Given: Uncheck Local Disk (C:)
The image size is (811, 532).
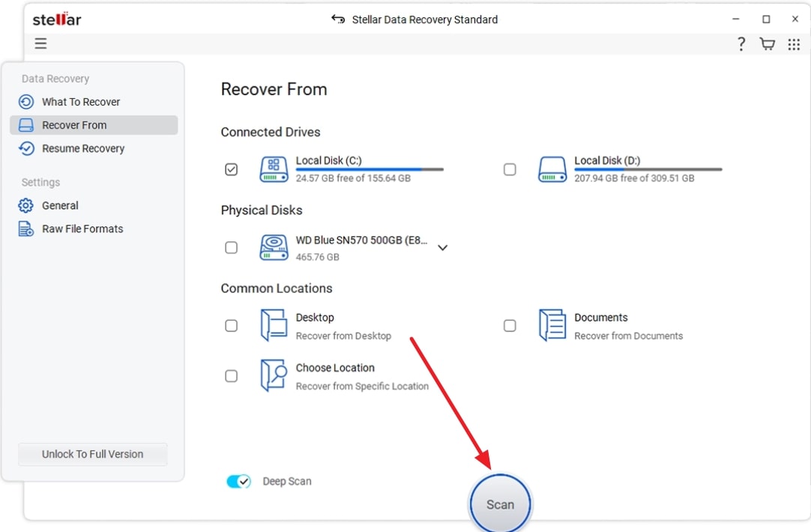Looking at the screenshot, I should [x=231, y=169].
